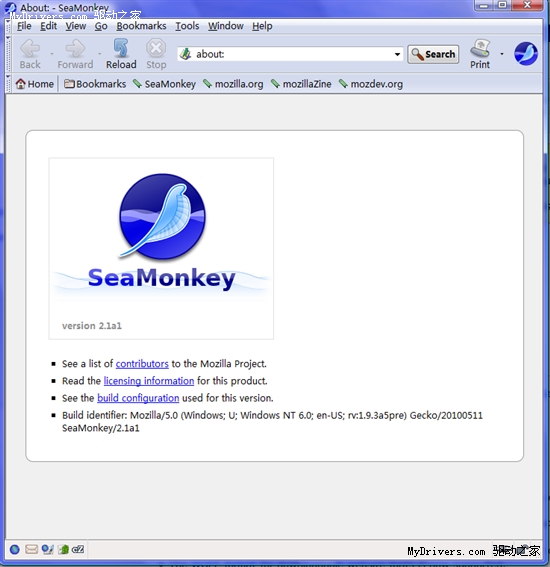Open the Edit menu

(x=48, y=26)
